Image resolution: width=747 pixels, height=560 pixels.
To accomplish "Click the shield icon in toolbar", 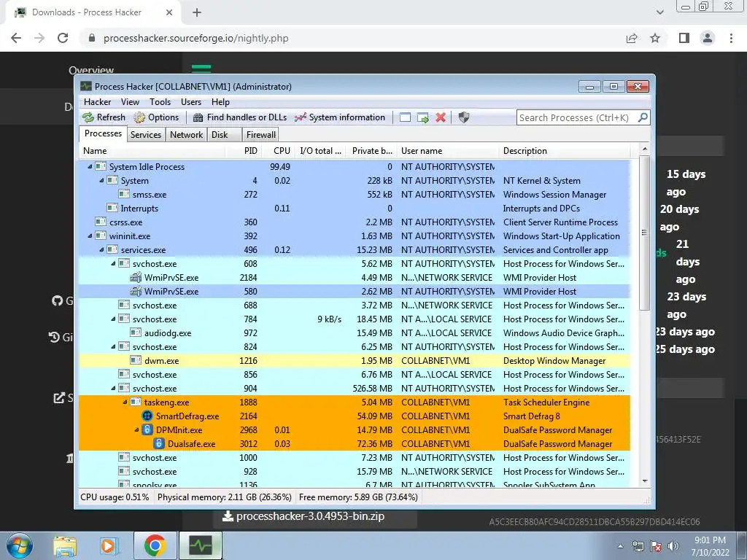I will [463, 117].
